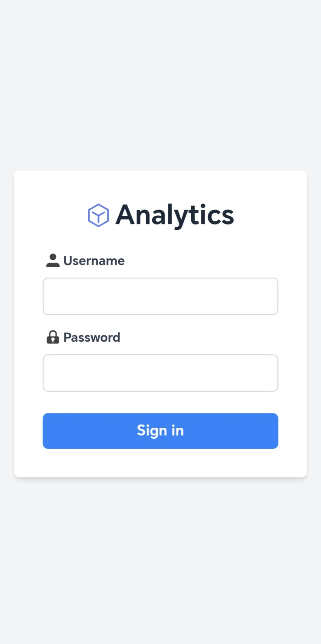Click the Username label text
Screen dimensions: 321x644
coord(94,261)
